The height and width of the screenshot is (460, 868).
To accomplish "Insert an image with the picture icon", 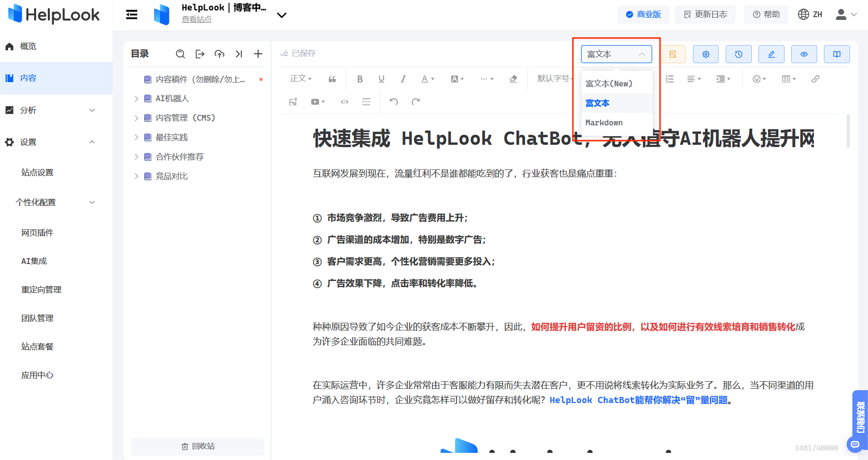I will pyautogui.click(x=293, y=102).
